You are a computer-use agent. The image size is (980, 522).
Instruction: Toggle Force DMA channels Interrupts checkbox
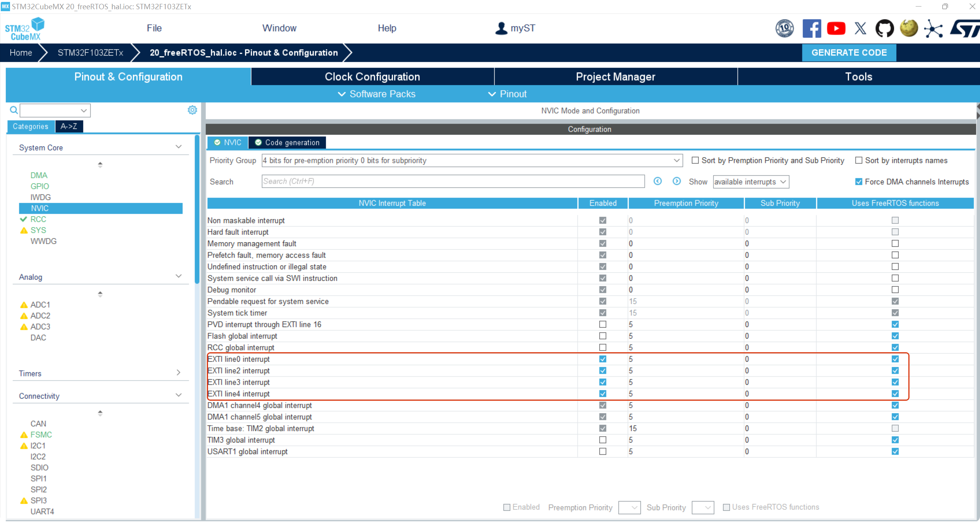click(859, 182)
